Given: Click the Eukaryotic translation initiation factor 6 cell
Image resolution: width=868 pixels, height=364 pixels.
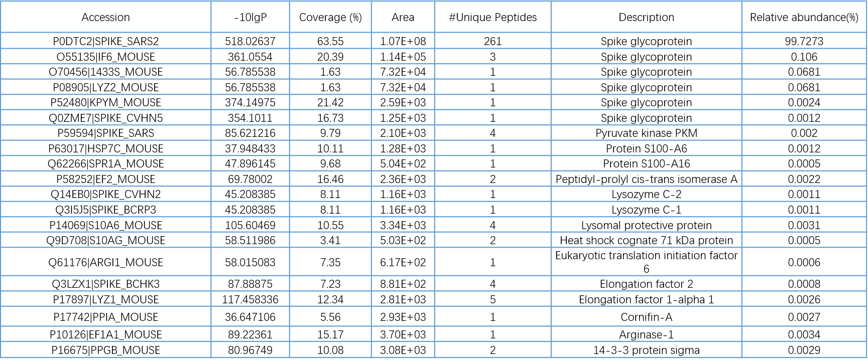Looking at the screenshot, I should (x=646, y=262).
